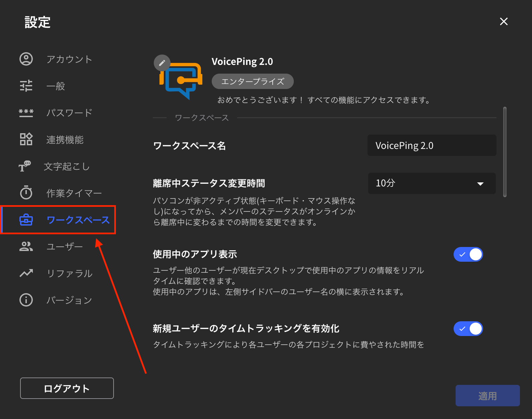Select the ワークスペース menu label
The height and width of the screenshot is (419, 532).
(x=78, y=220)
